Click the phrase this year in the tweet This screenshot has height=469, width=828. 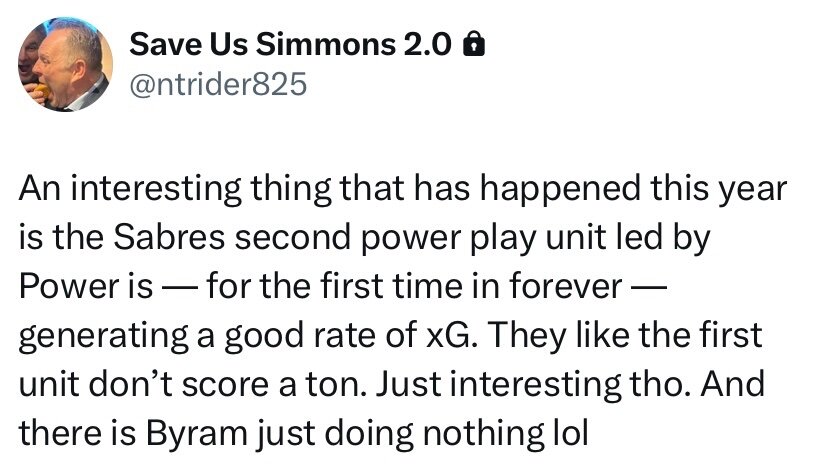719,191
